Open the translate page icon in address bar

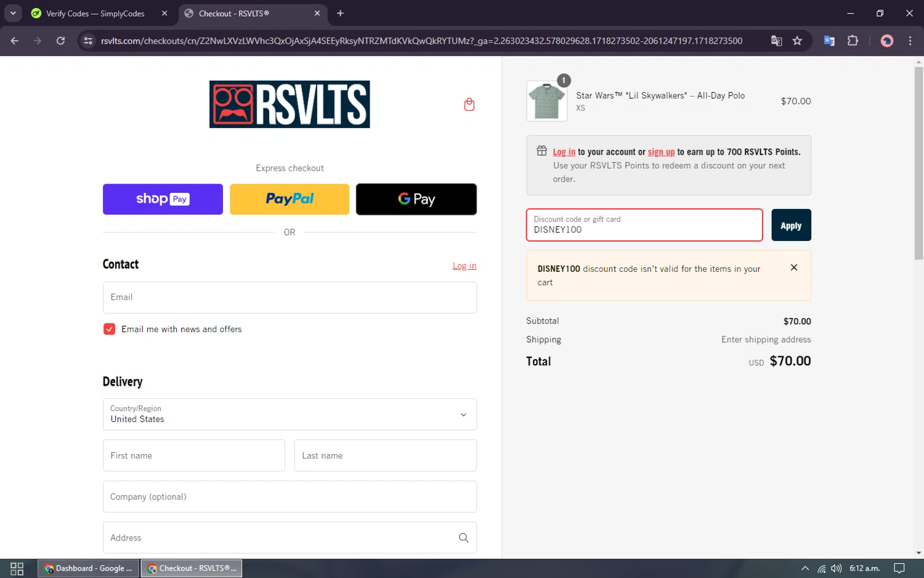pos(776,41)
